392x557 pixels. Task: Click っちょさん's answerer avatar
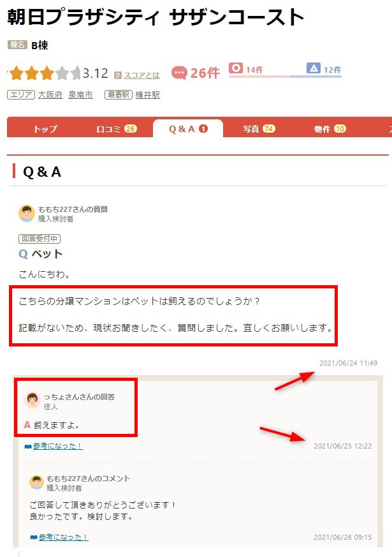33,401
